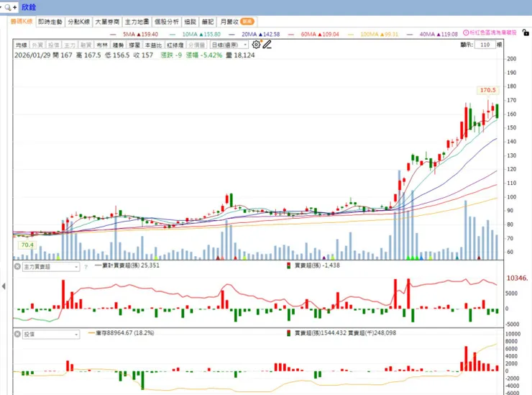Screen dimensions: 532x395
Task: Toggle 本益比 overlay button
Action: (153, 45)
